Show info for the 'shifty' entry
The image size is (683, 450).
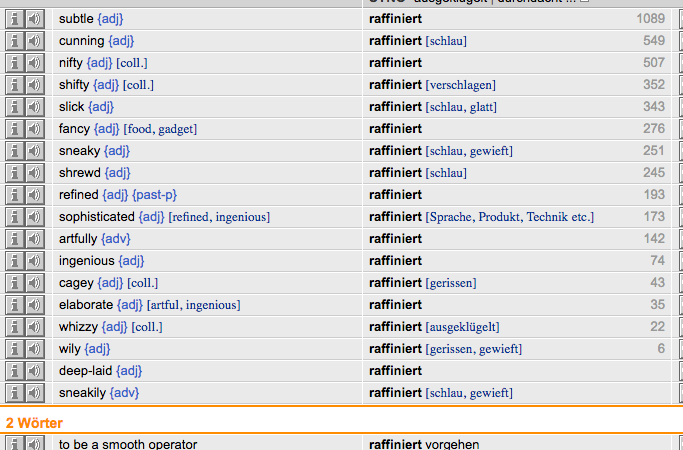14,85
